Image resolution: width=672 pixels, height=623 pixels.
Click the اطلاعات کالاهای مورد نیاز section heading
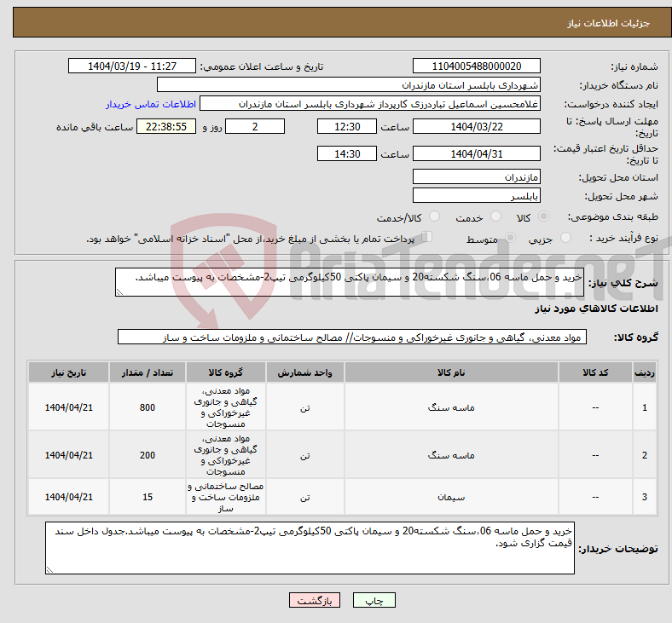(x=596, y=309)
